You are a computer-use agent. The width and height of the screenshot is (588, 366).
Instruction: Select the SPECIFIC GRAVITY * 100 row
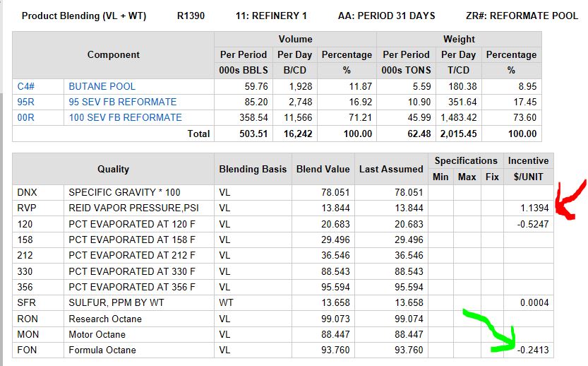pyautogui.click(x=119, y=192)
